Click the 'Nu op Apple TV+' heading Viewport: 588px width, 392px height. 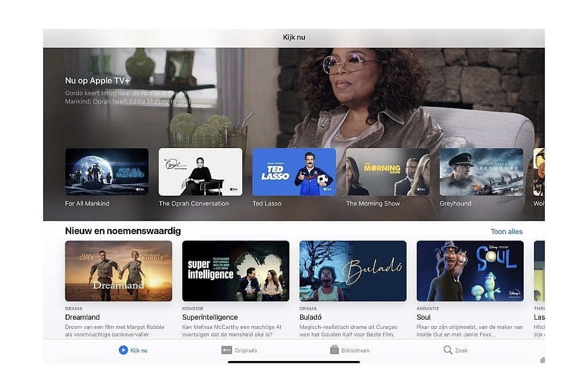[x=98, y=80]
